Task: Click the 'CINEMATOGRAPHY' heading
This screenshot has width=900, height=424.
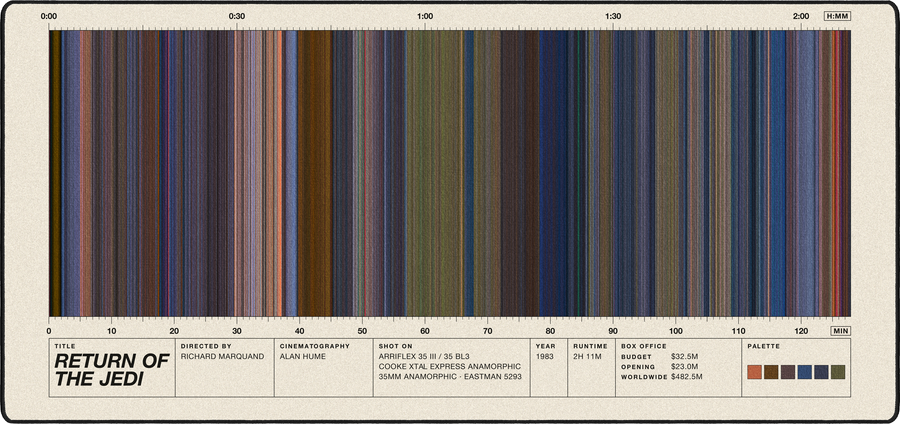Action: (315, 347)
